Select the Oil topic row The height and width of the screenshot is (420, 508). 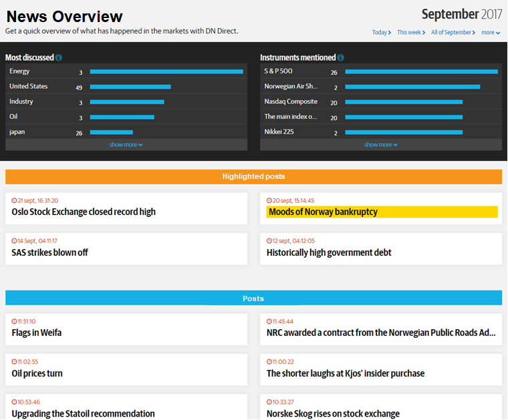126,117
